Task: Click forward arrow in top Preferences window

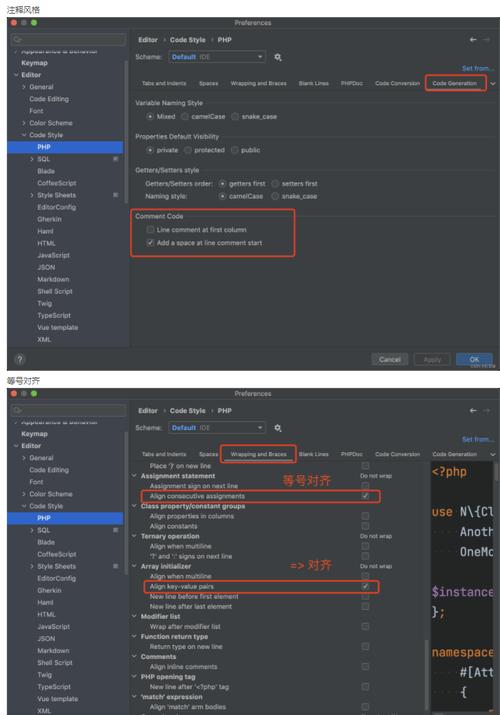Action: [x=486, y=40]
